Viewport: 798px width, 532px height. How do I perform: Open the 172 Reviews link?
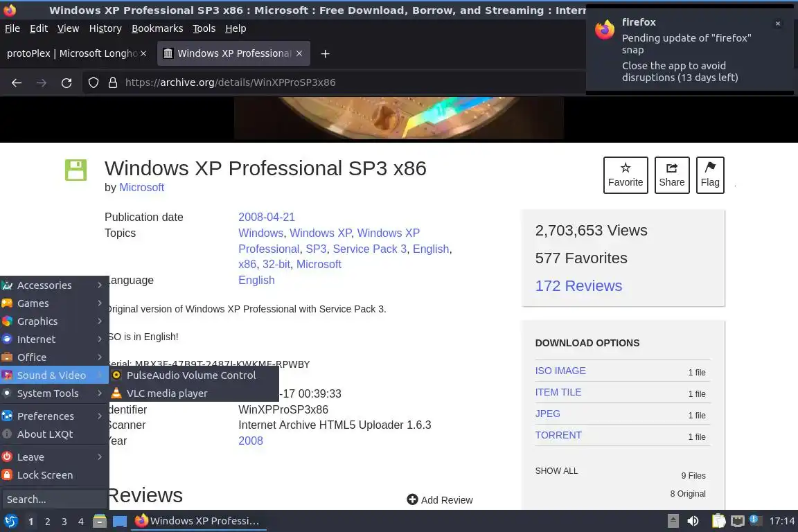pyautogui.click(x=578, y=285)
